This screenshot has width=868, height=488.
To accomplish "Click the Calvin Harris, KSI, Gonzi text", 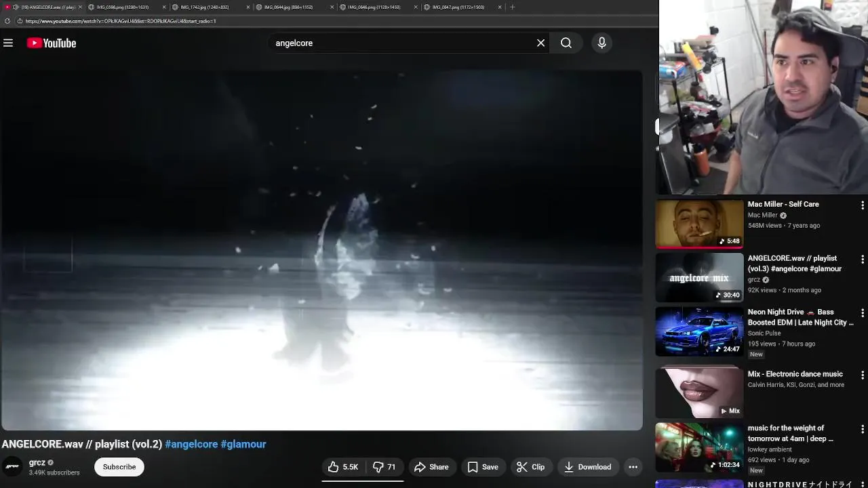I will 796,385.
